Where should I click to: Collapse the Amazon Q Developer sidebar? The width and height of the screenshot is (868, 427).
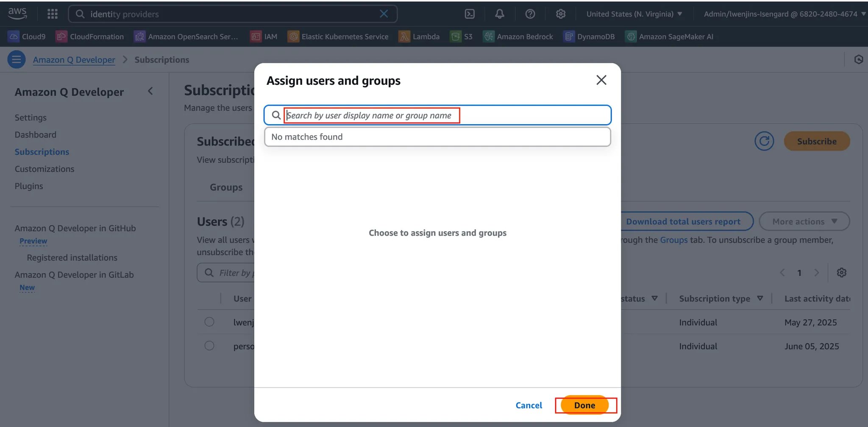click(x=150, y=91)
